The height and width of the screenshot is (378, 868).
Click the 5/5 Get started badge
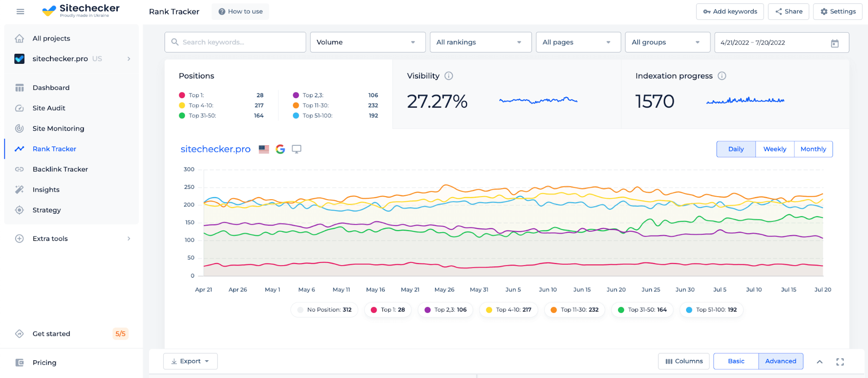click(120, 334)
